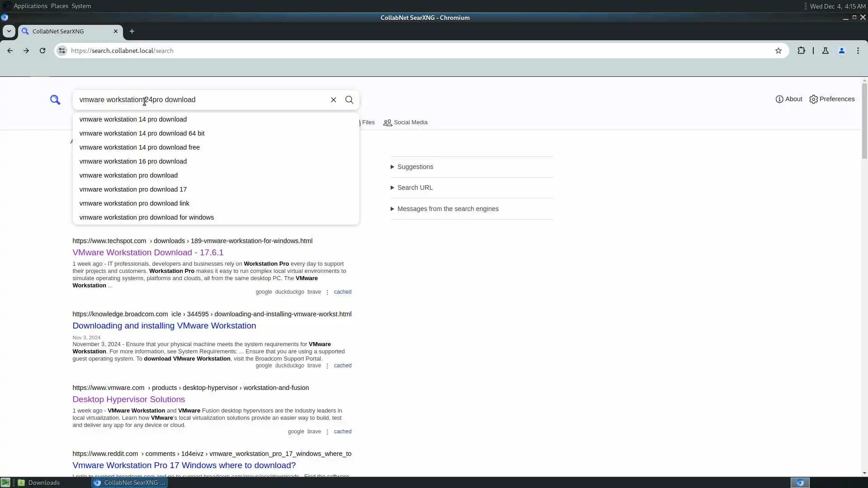868x488 pixels.
Task: Open the browser extensions puzzle icon
Action: [x=801, y=51]
